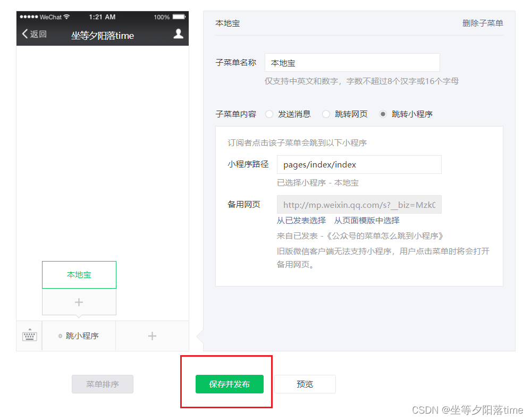Image resolution: width=531 pixels, height=420 pixels.
Task: Select the 本地宝 submenu item in preview
Action: coord(79,275)
